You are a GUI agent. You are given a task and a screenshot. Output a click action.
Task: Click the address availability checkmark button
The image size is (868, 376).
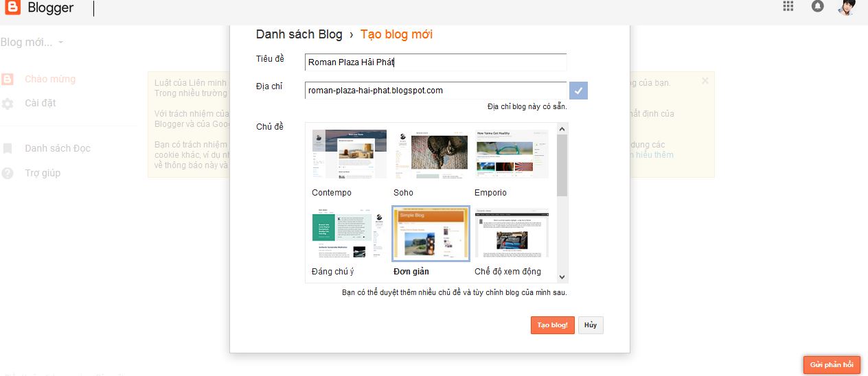(x=578, y=91)
